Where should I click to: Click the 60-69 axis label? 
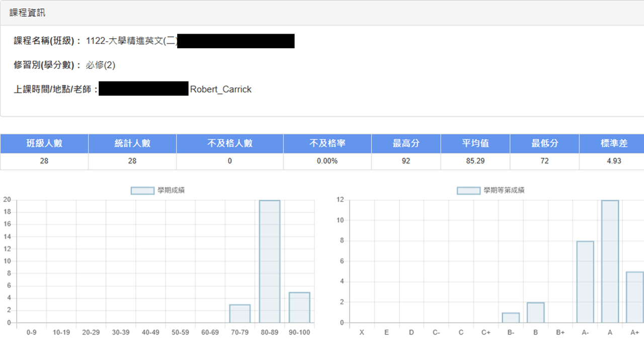(210, 332)
